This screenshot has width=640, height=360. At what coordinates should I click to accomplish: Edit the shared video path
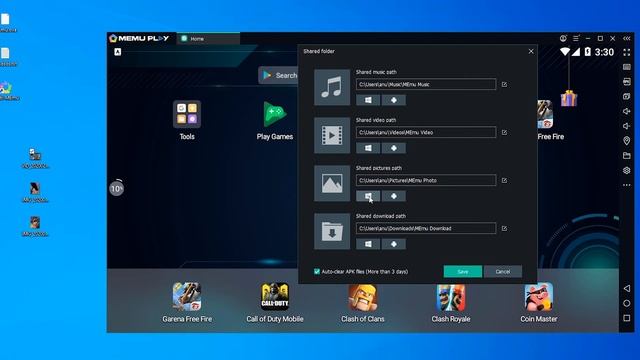click(504, 132)
